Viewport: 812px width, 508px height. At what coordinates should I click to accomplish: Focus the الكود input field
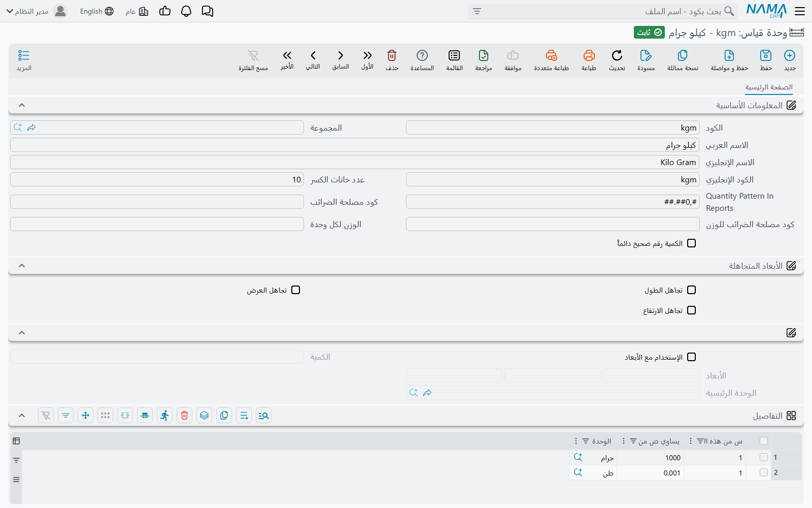click(x=553, y=128)
